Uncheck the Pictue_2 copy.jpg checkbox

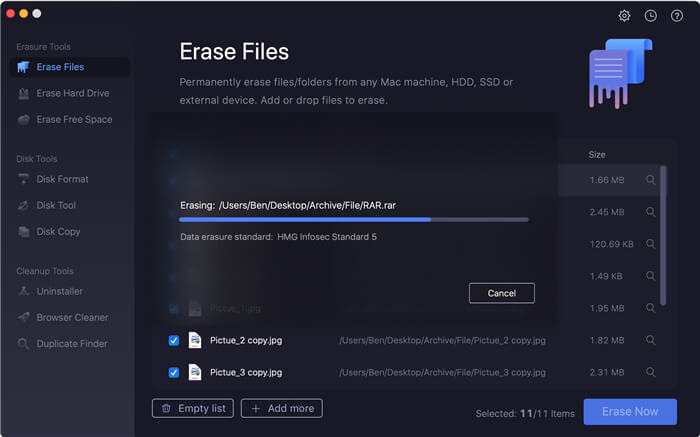click(x=174, y=341)
